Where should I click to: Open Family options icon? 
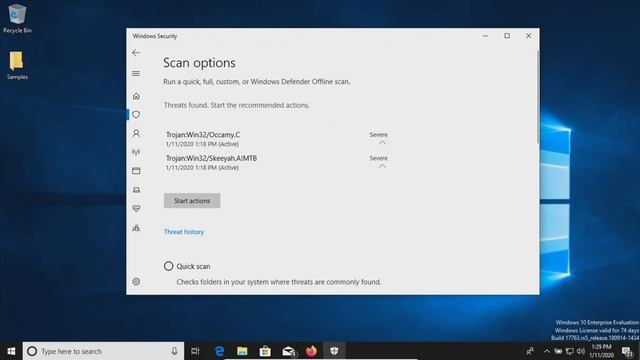(136, 228)
